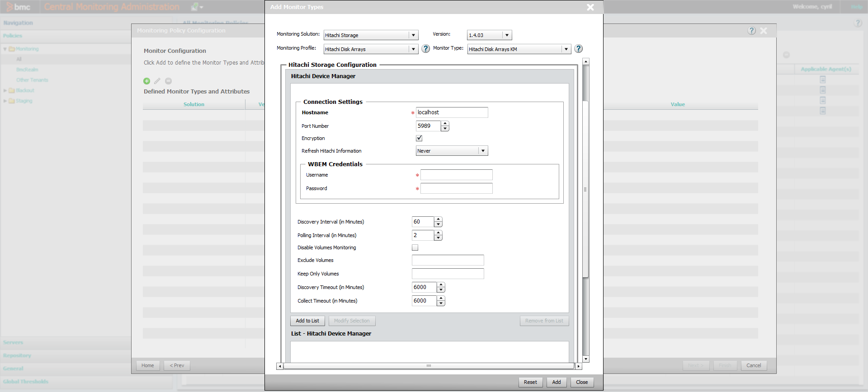Click the Hostname input field
Viewport: 868px width, 392px height.
point(452,112)
